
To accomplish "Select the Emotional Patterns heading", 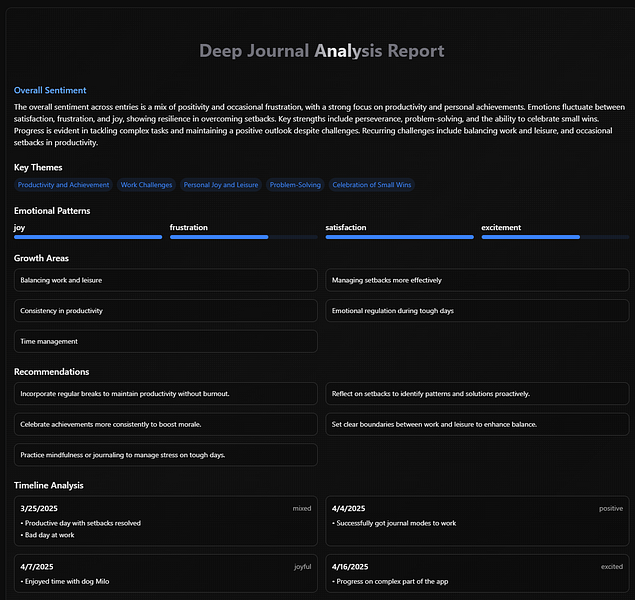I will (52, 211).
